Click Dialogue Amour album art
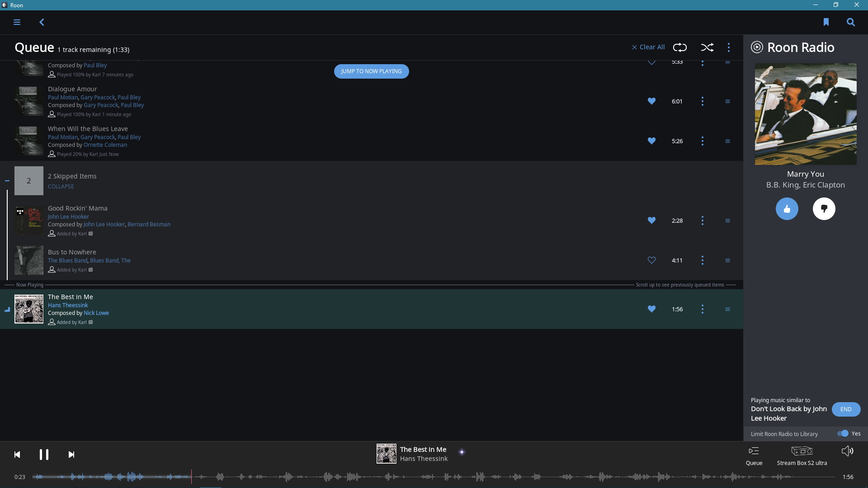 point(29,101)
